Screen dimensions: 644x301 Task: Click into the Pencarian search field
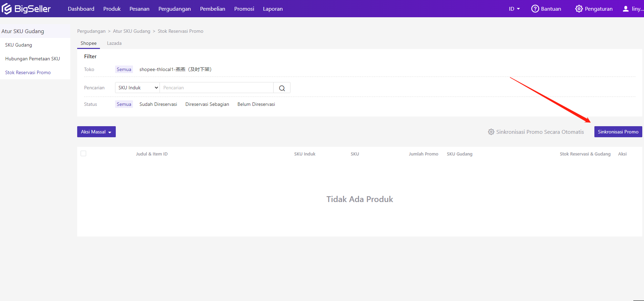coord(216,88)
